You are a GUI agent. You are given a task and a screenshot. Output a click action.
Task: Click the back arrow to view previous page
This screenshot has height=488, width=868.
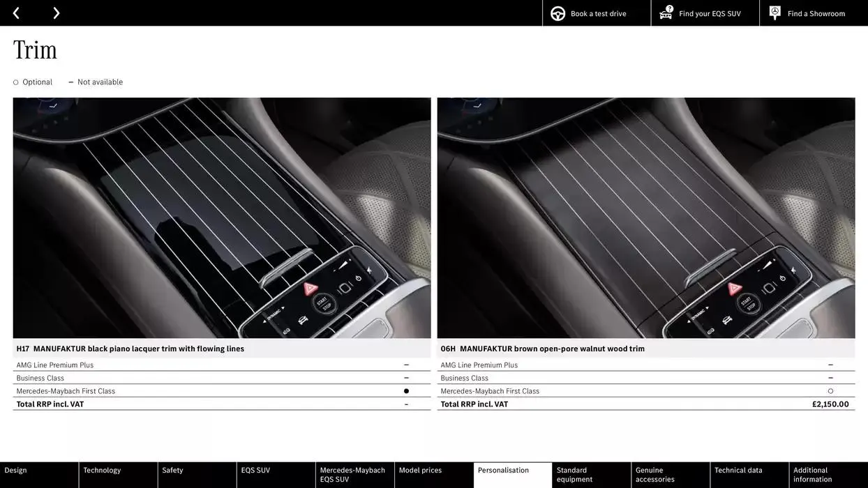point(15,12)
